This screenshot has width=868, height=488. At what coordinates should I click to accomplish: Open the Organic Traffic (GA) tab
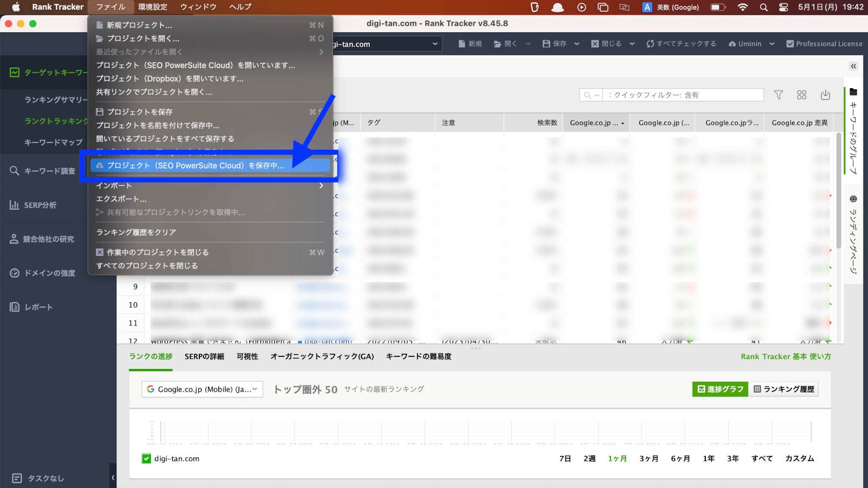322,356
